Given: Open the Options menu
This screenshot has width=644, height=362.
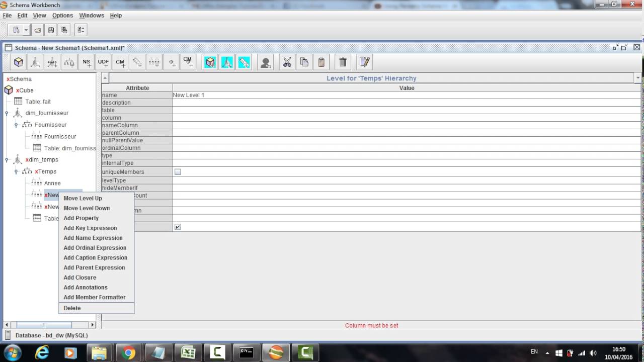Looking at the screenshot, I should [62, 16].
